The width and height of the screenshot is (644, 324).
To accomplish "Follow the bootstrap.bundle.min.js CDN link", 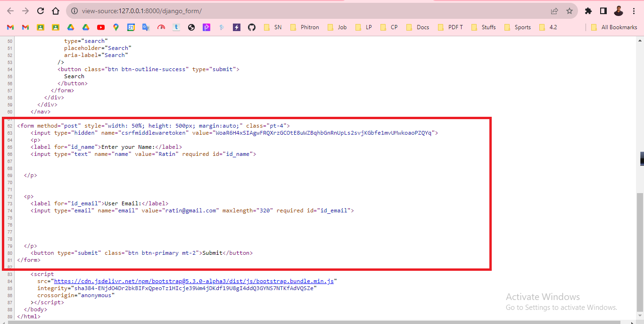I will 194,281.
